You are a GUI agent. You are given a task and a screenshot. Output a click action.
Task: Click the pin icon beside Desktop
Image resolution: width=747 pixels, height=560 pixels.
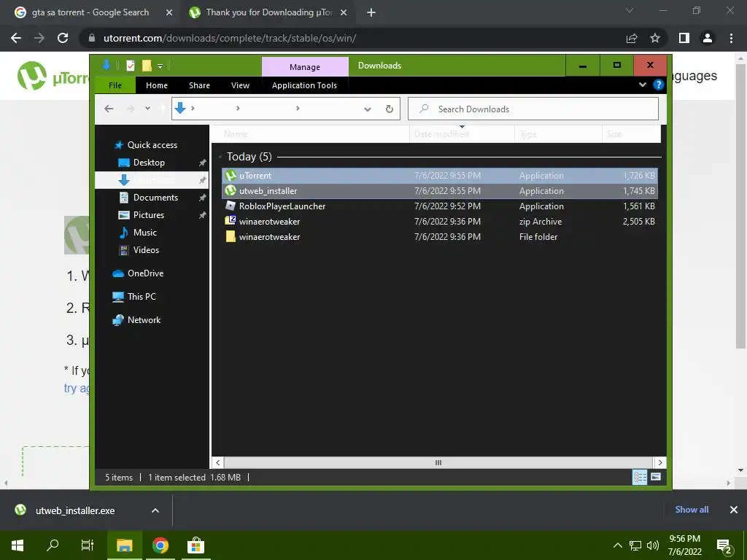coord(203,163)
